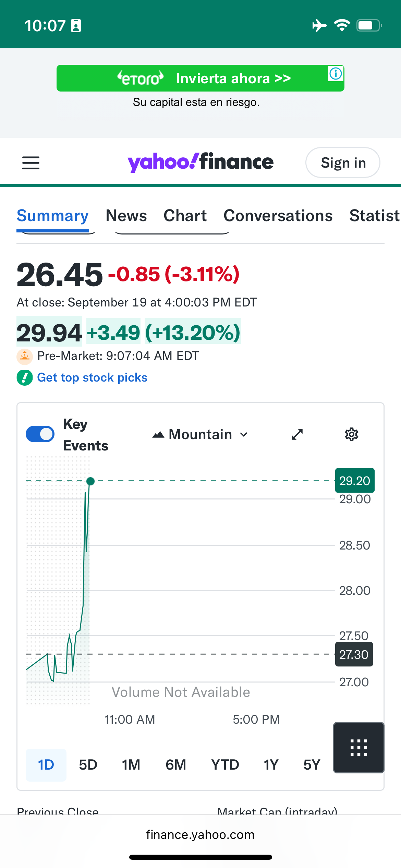Open chart settings gear
Viewport: 401px width, 868px height.
[351, 434]
